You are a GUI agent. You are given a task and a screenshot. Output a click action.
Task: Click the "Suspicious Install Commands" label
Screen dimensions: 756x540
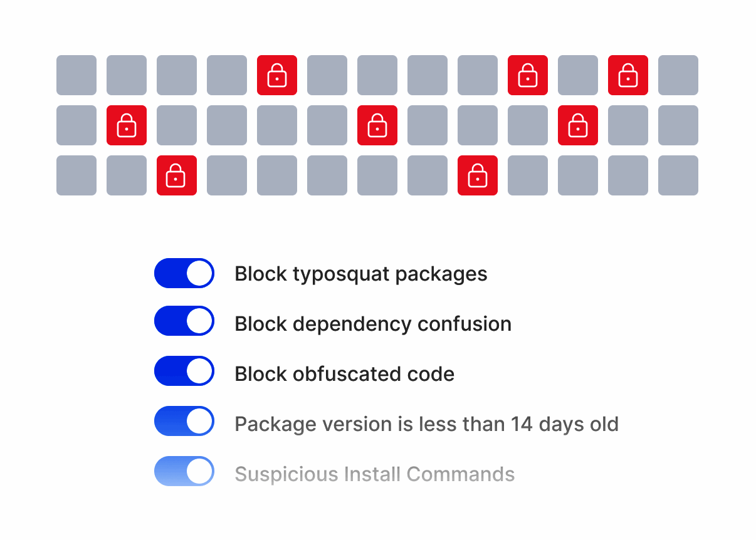click(x=374, y=474)
